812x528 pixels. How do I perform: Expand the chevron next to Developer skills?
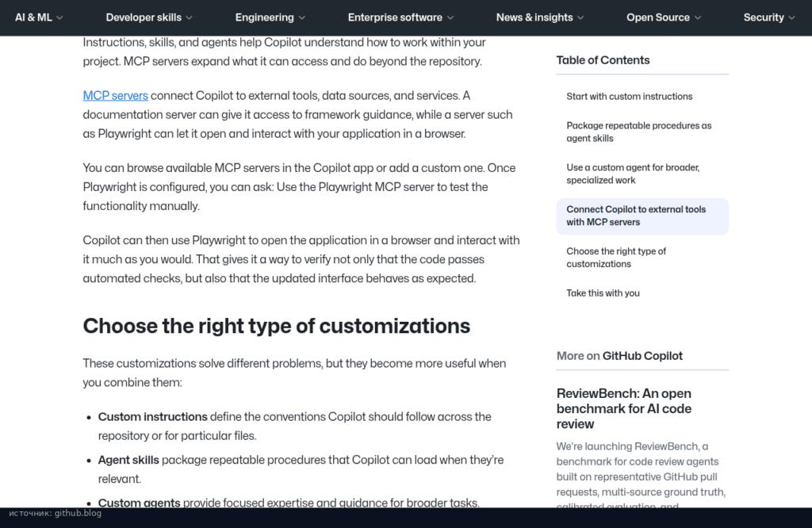tap(189, 18)
